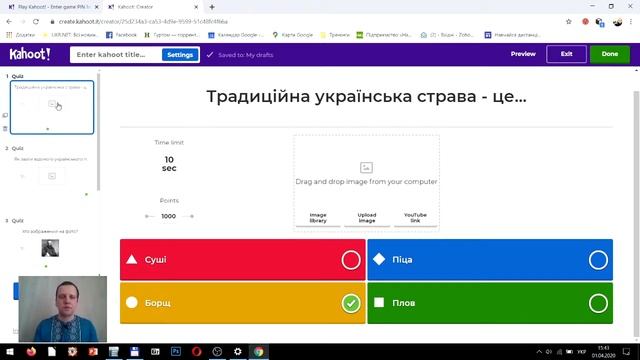Screen dimensions: 640x360
Task: Open the Facebook bookmark
Action: tap(121, 35)
